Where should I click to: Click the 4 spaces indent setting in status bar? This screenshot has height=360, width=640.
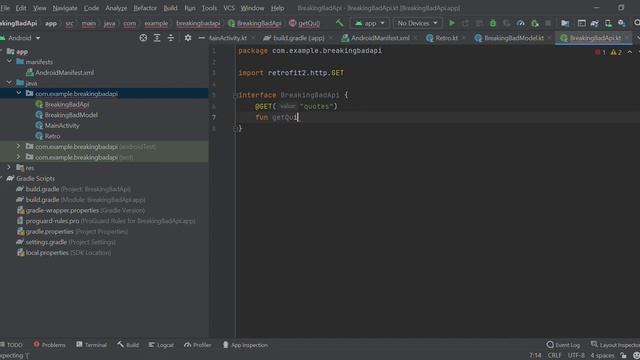pyautogui.click(x=602, y=356)
